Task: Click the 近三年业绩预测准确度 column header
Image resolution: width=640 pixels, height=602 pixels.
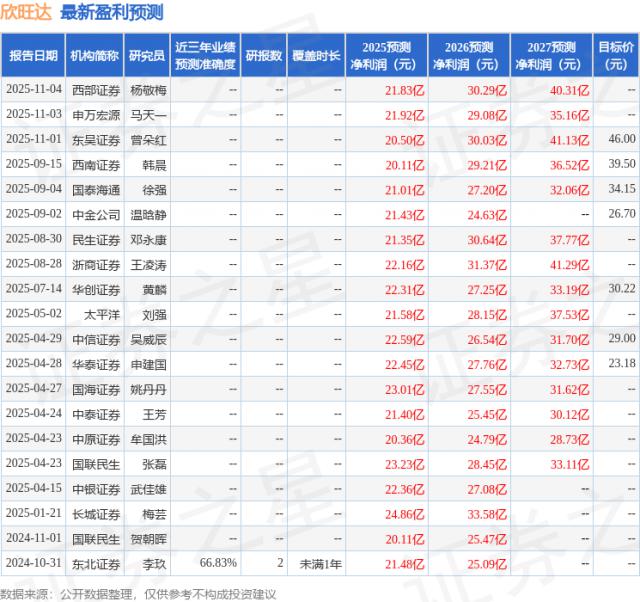Action: [205, 55]
